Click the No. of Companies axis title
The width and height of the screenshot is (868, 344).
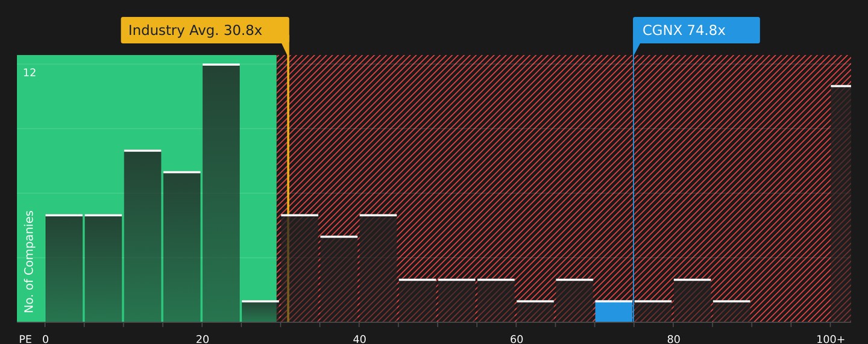29,261
